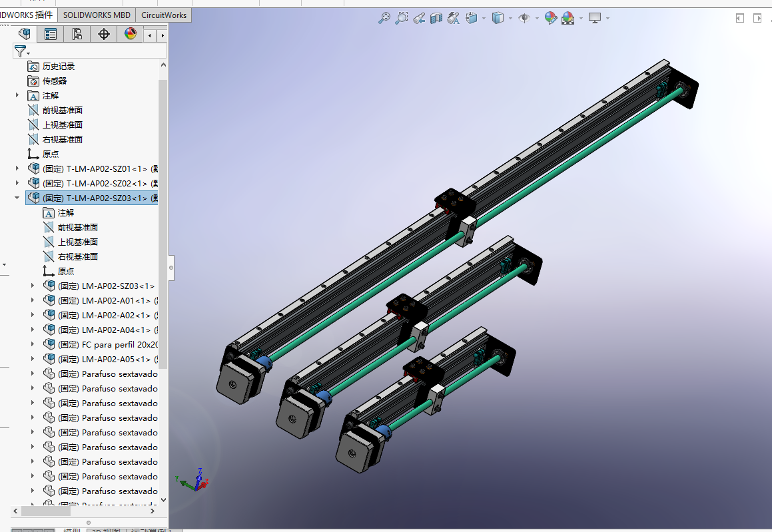Open the DisplayManager color ball tab
This screenshot has height=532, width=772.
(130, 34)
